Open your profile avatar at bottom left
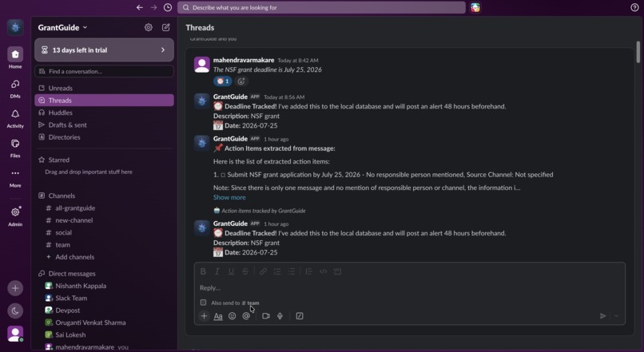Image resolution: width=644 pixels, height=352 pixels. tap(15, 334)
